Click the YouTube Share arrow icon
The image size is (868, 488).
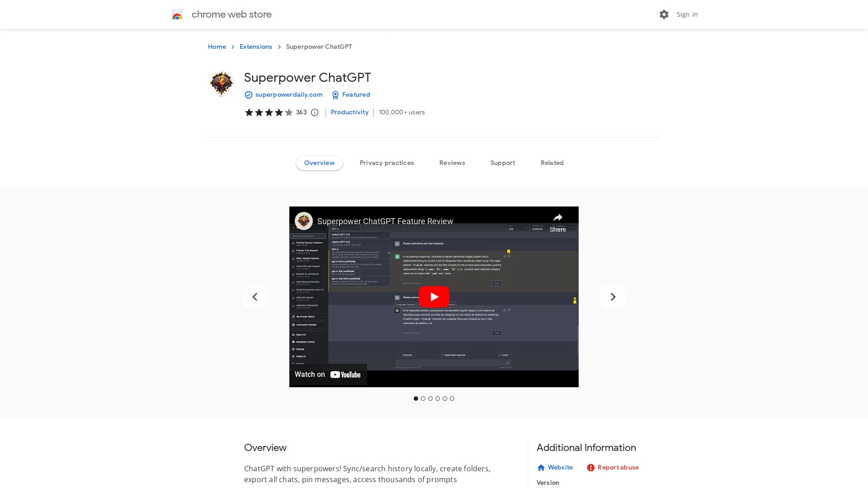557,218
